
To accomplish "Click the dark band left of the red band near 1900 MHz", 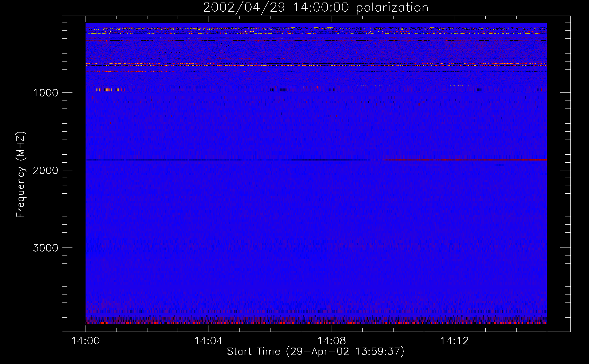I will [x=228, y=160].
